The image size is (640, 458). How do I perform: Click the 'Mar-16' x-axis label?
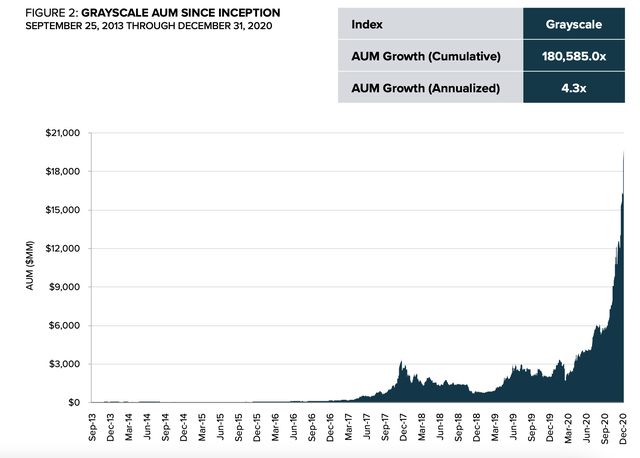tap(276, 427)
